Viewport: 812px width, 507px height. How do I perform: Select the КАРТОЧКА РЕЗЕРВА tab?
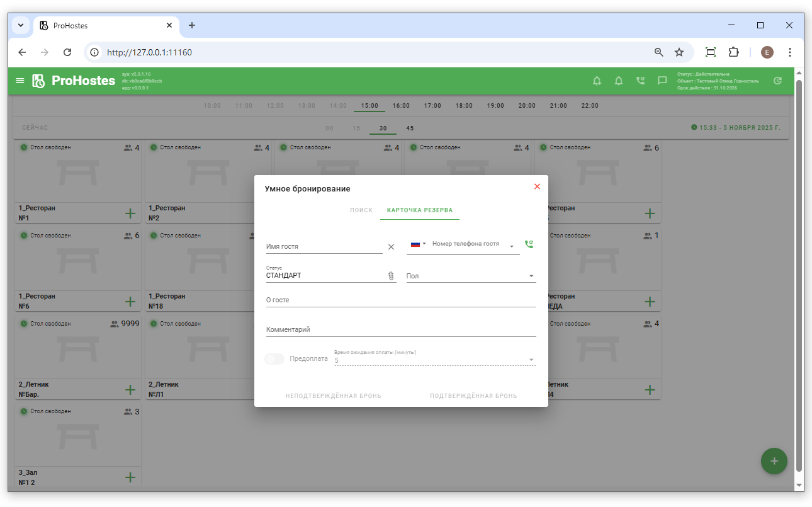click(420, 210)
